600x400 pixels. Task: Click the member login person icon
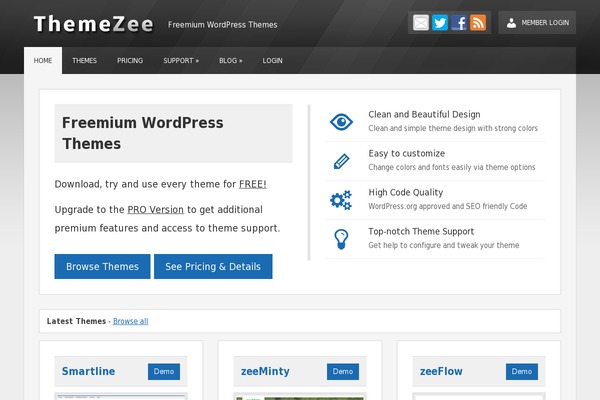511,23
